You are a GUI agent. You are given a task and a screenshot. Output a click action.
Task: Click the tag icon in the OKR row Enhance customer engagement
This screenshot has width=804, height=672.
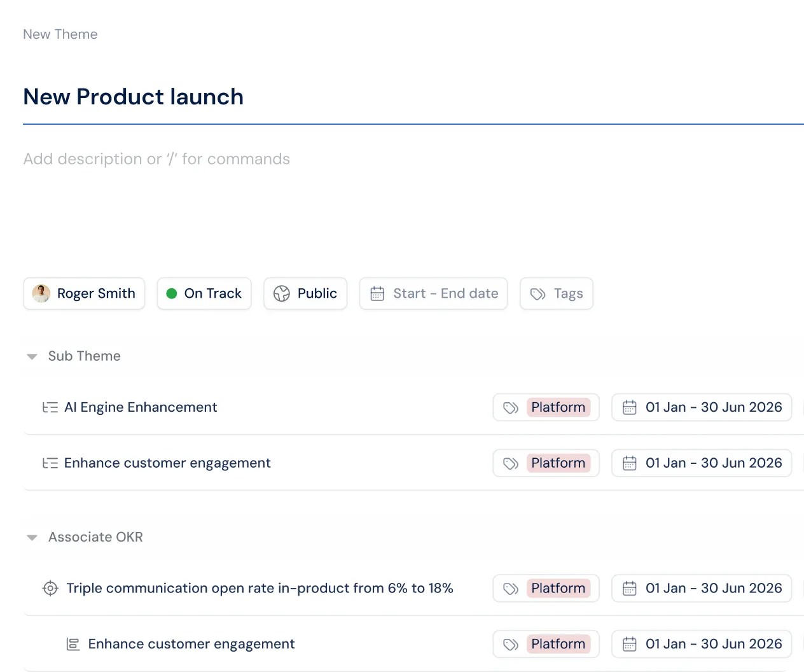click(511, 645)
